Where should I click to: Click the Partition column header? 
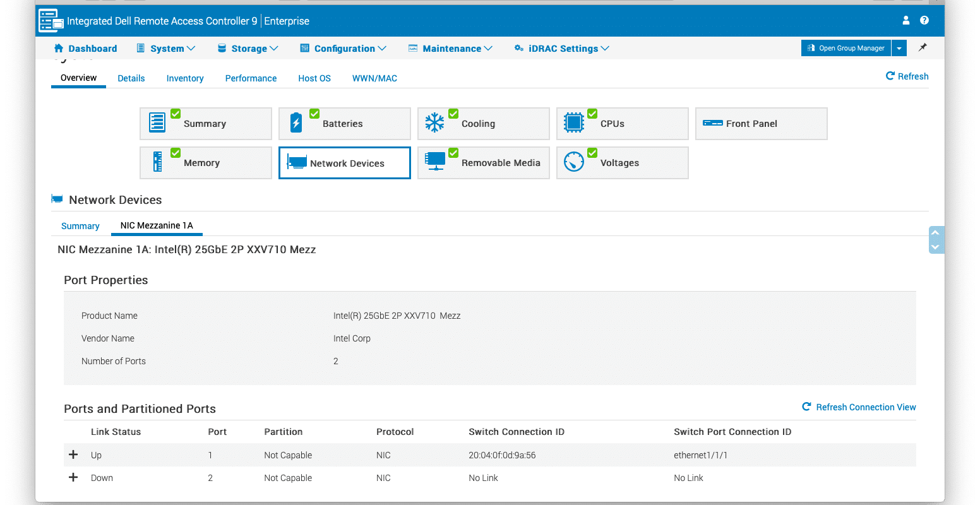click(283, 432)
